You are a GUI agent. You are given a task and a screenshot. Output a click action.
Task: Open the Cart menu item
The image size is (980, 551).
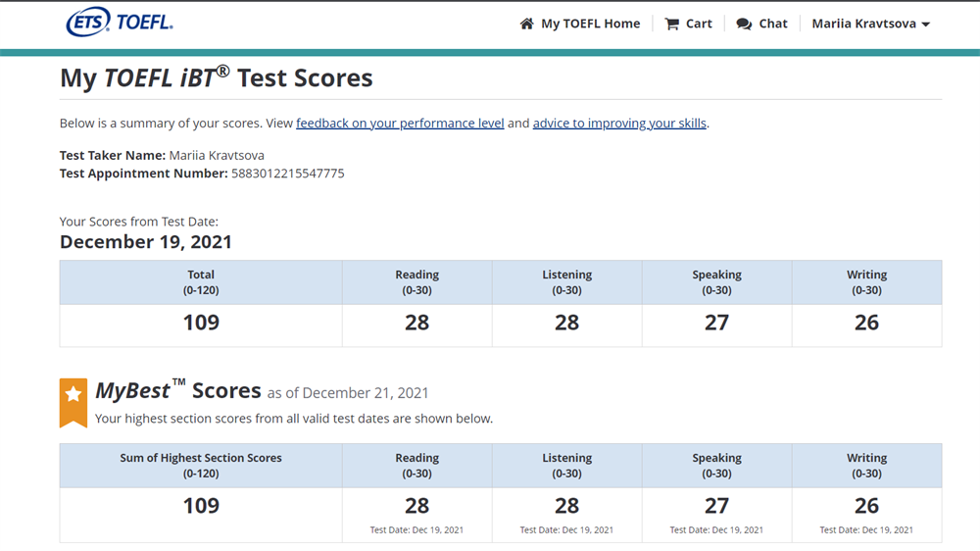pyautogui.click(x=688, y=24)
